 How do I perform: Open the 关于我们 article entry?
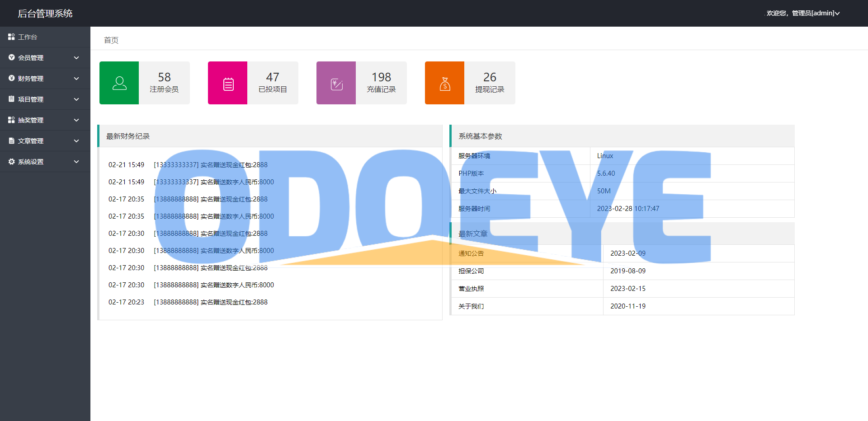471,306
